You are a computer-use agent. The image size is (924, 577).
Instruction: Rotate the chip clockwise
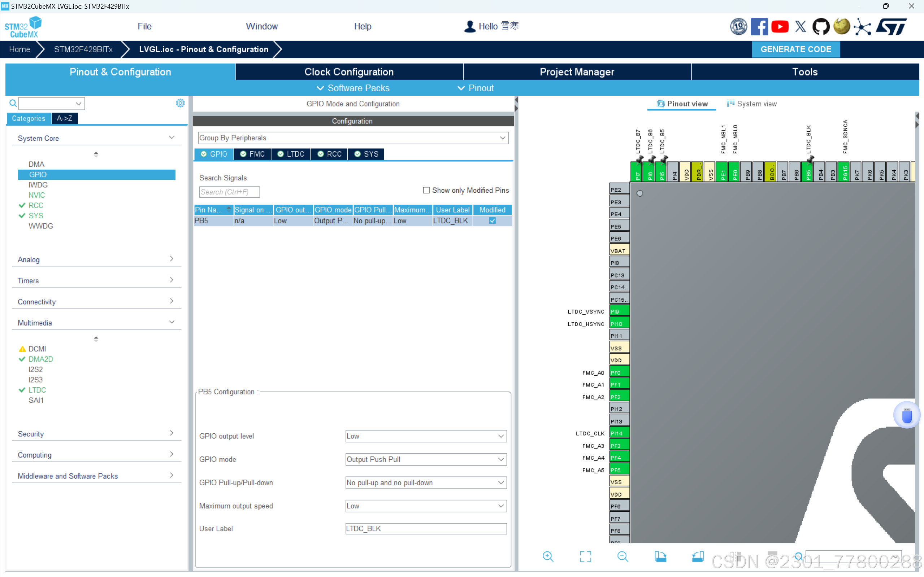(x=660, y=556)
